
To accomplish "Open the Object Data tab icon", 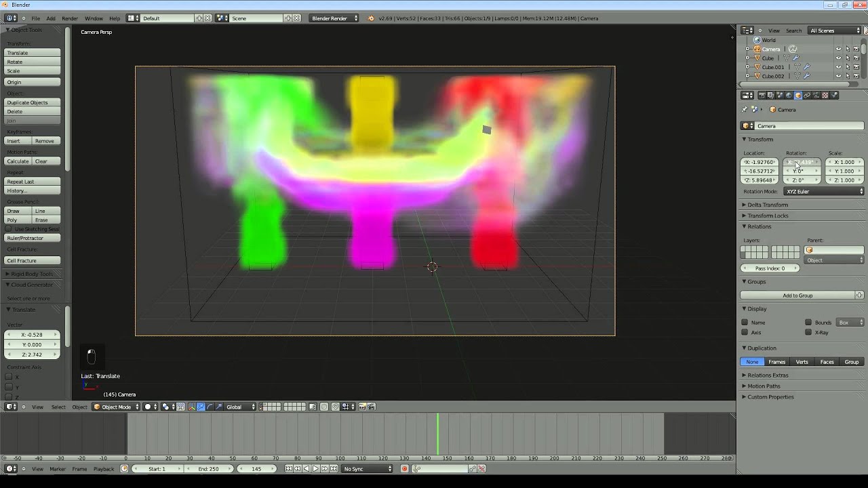I will [816, 96].
